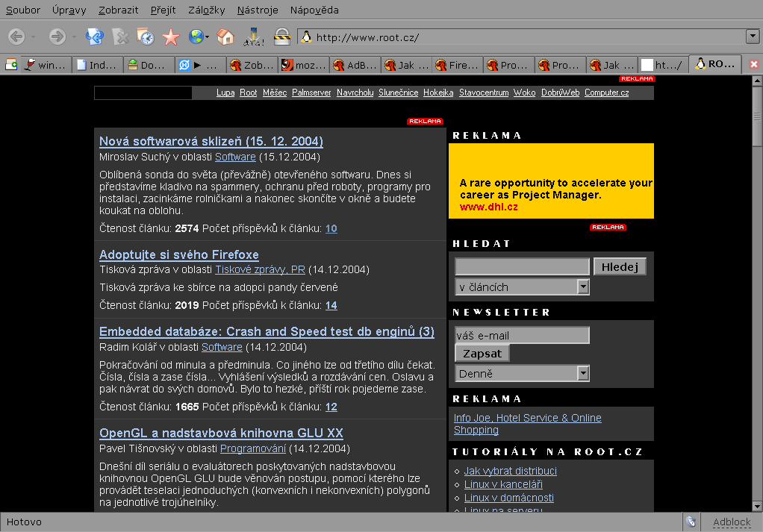The width and height of the screenshot is (763, 532).
Task: Switch to the "ht.../" tab
Action: [663, 65]
